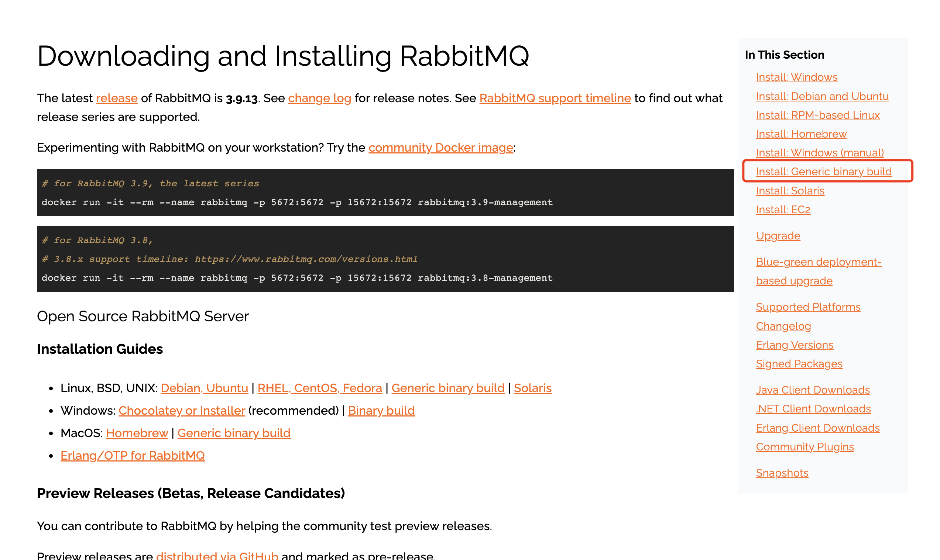View Community Plugins
The image size is (940, 560).
805,446
